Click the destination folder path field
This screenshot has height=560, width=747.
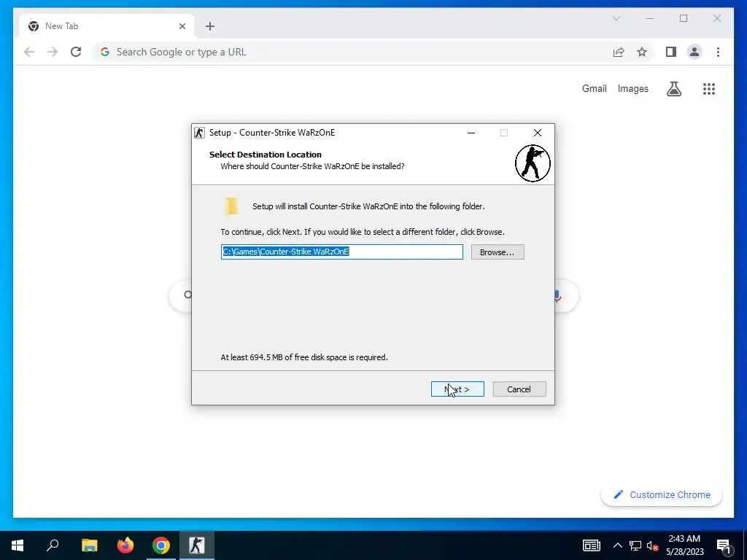click(x=341, y=252)
